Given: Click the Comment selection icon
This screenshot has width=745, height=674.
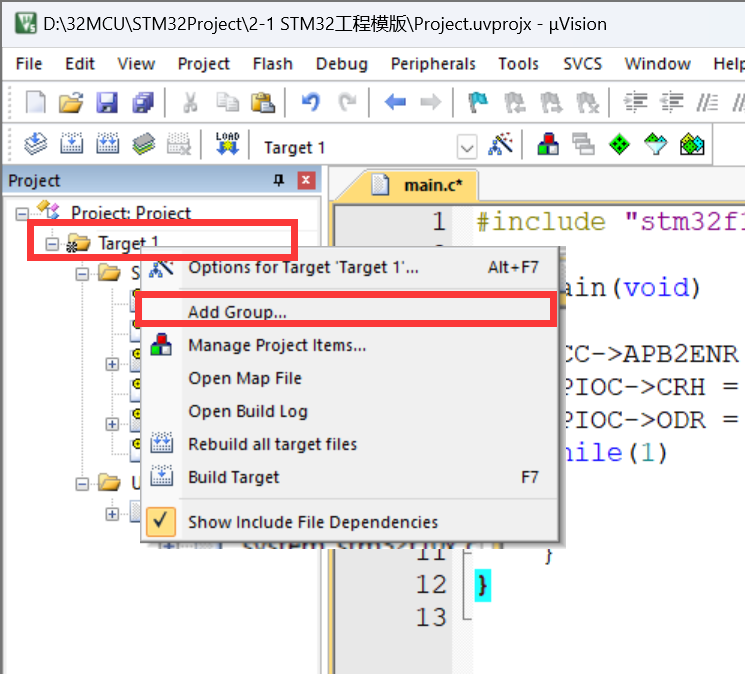Looking at the screenshot, I should [x=707, y=102].
